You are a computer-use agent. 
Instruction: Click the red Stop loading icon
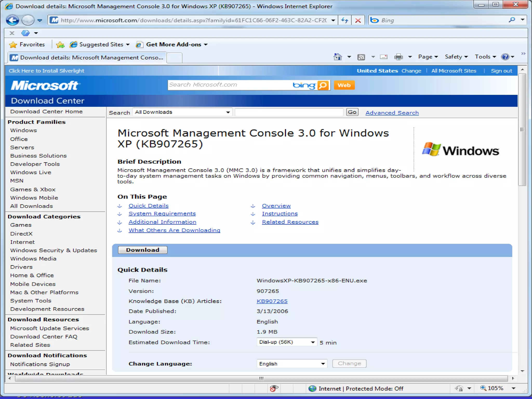(358, 20)
